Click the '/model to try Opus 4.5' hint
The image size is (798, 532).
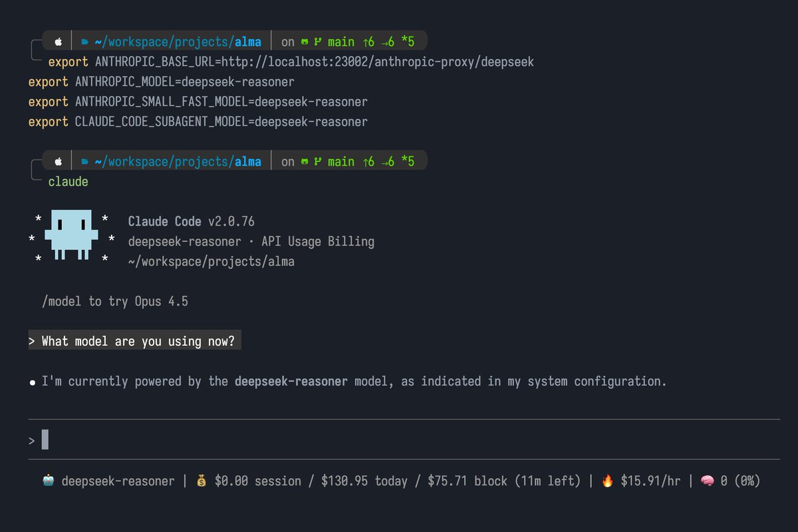(114, 301)
